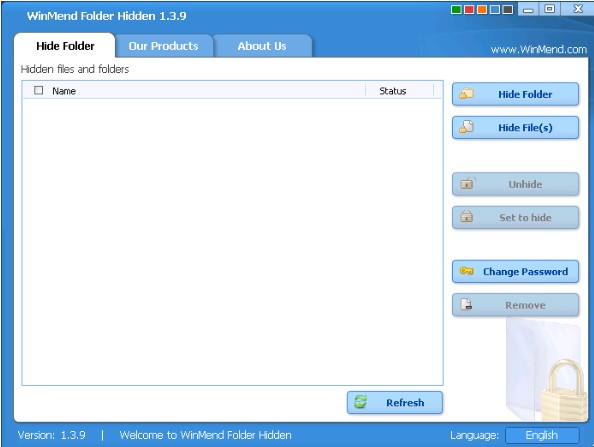Click the document icon on Remove button
Image resolution: width=594 pixels, height=447 pixels.
466,304
